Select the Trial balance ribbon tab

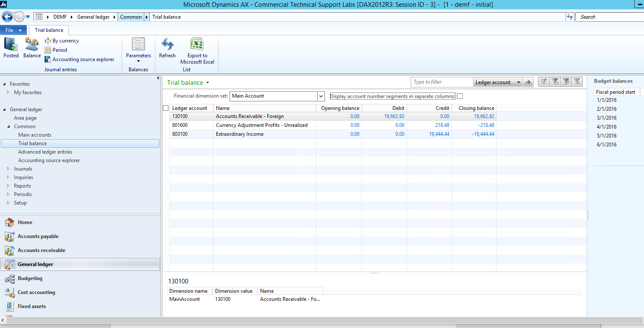49,30
